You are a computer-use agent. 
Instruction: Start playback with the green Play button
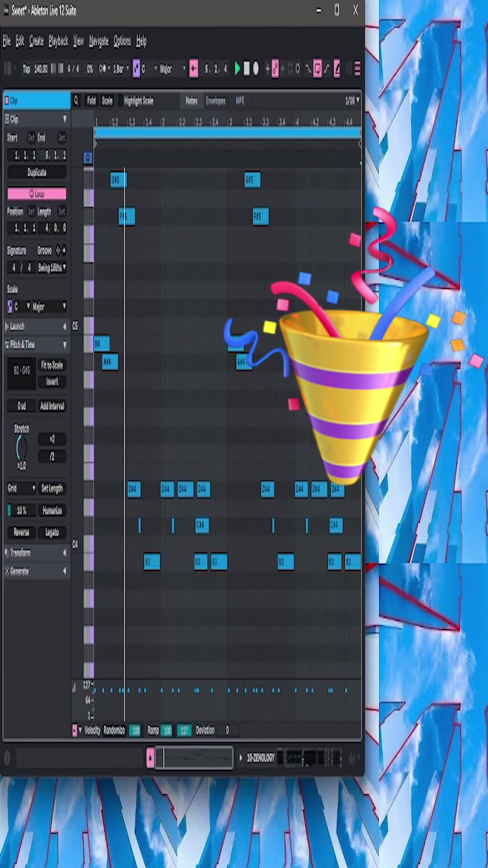point(237,69)
